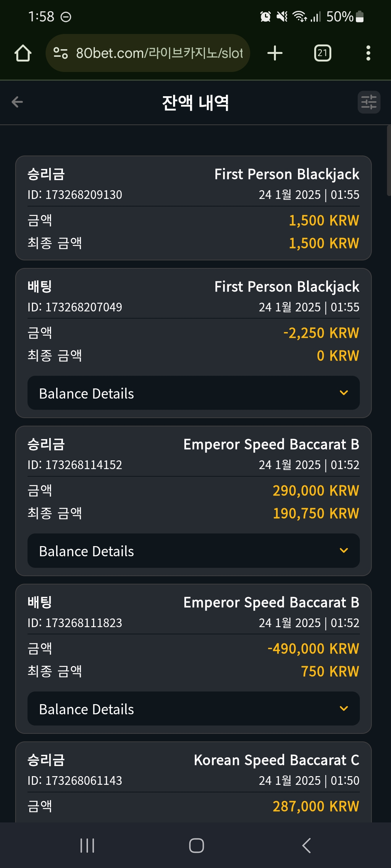The height and width of the screenshot is (868, 391).
Task: Expand Balance Details for -490,000 KRW bet
Action: tap(194, 709)
